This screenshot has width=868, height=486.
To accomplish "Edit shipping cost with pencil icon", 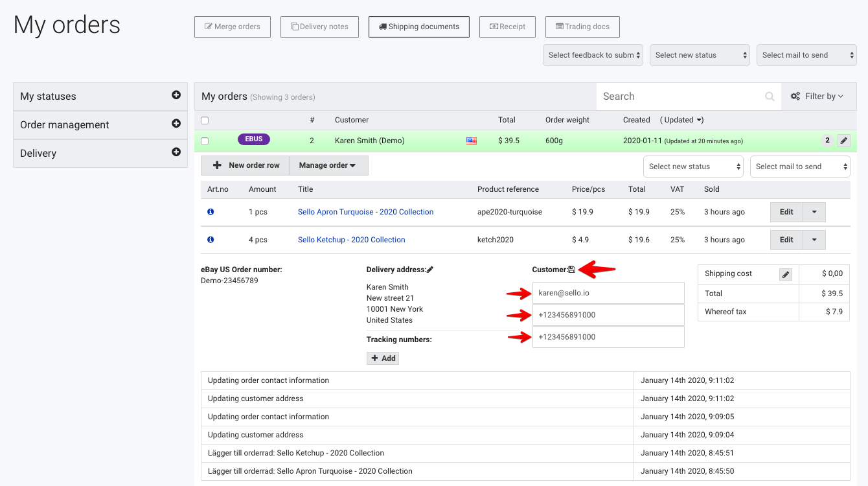I will pos(786,274).
